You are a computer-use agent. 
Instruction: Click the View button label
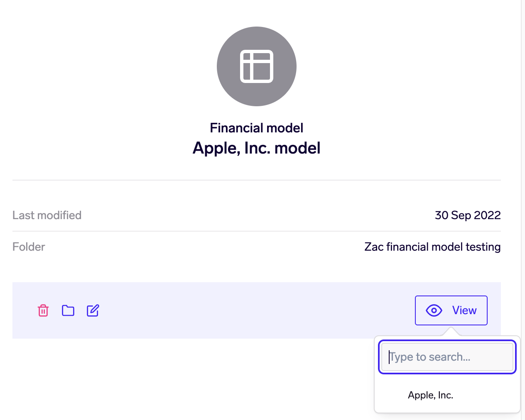click(464, 310)
